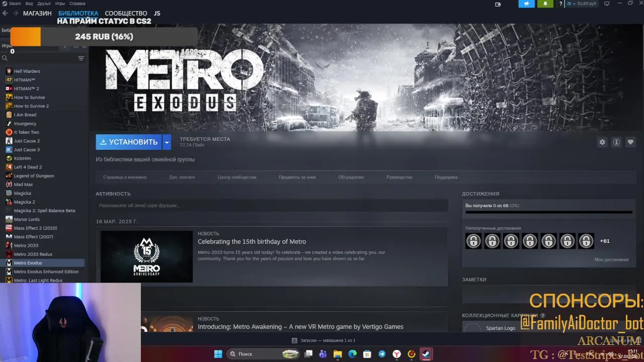This screenshot has height=362, width=644.
Task: Click the first locked achievement icon
Action: pyautogui.click(x=473, y=241)
